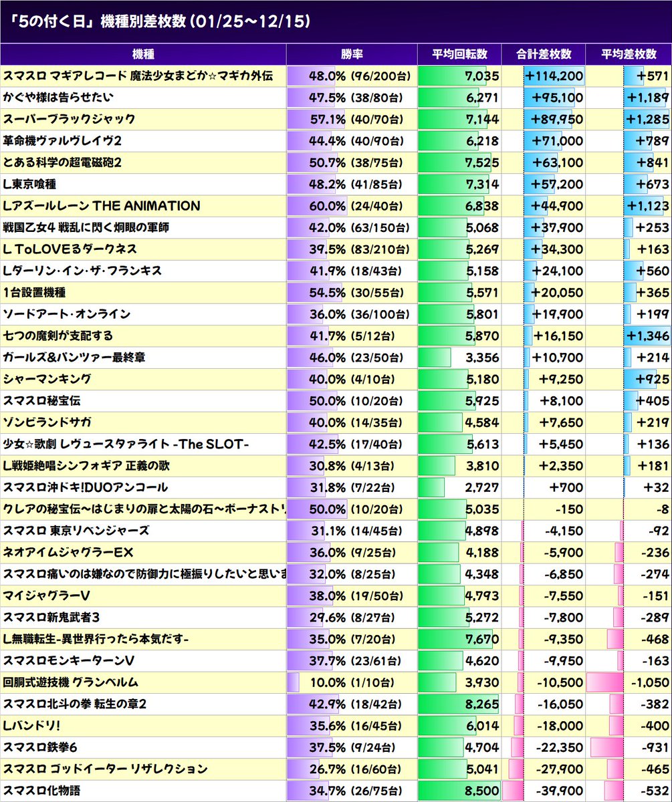
Task: Select the 7,525 average spins cell
Action: click(x=460, y=162)
